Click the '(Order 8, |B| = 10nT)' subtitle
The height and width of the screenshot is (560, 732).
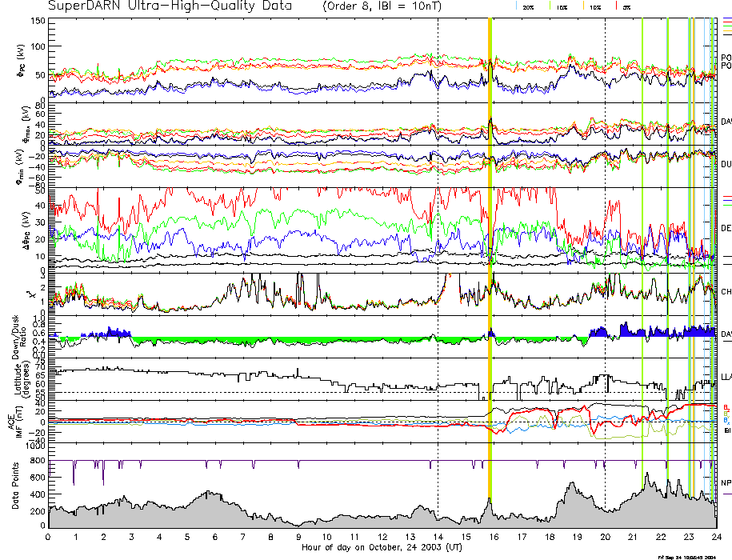382,6
